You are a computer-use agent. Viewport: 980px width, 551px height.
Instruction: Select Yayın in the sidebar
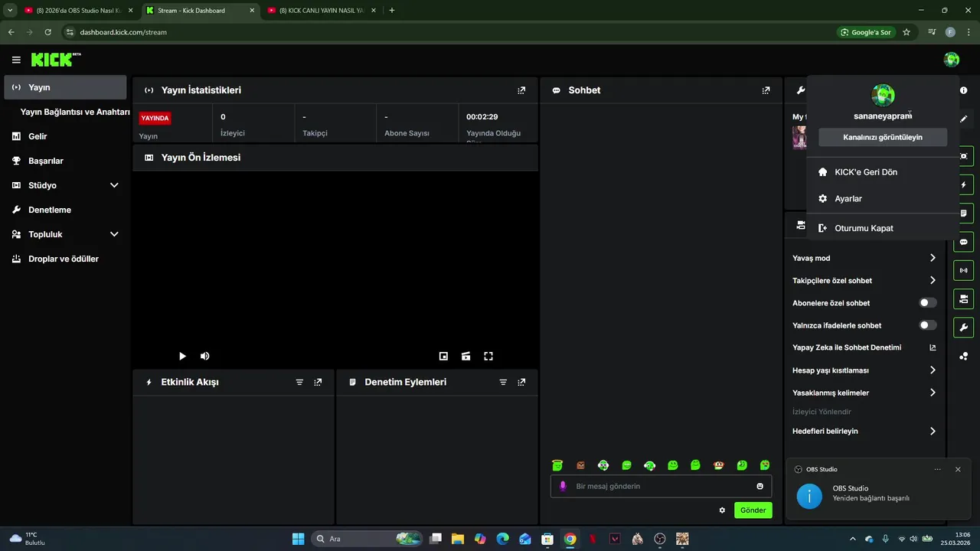click(65, 87)
